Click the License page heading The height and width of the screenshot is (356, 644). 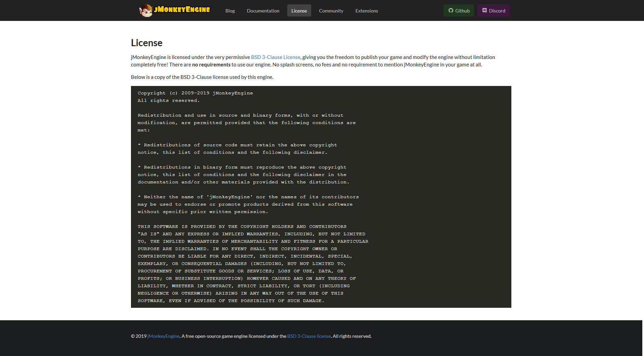click(146, 43)
